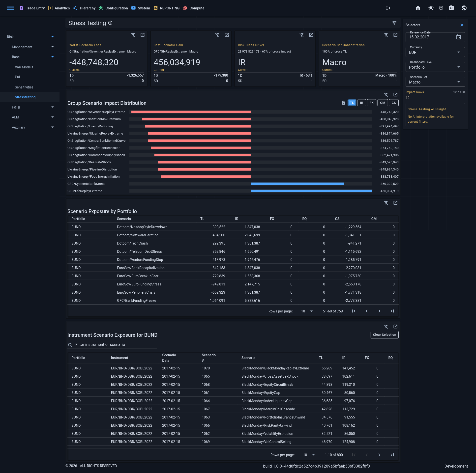This screenshot has height=473, width=476.
Task: Go to the home icon
Action: (x=418, y=8)
